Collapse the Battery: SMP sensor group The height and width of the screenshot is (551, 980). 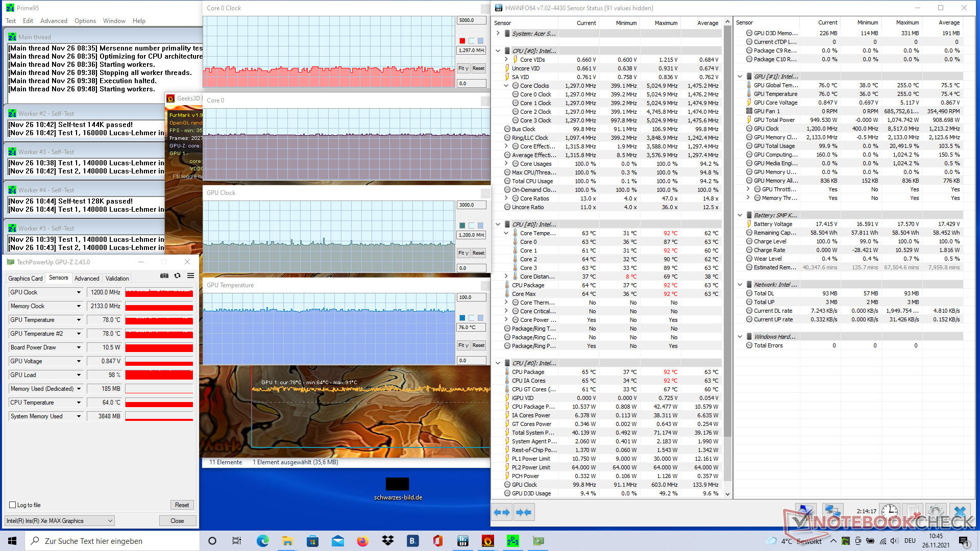(x=740, y=215)
